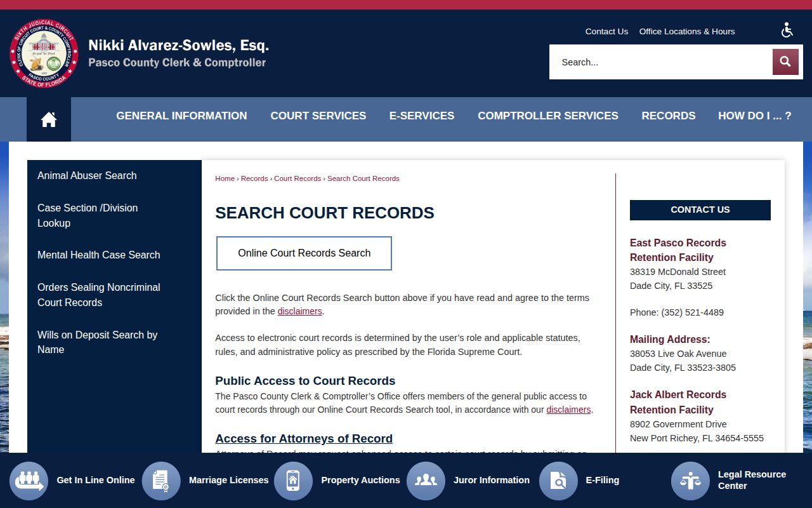Click the Get In Line Online label
Viewport: 812px width, 508px height.
[x=96, y=480]
